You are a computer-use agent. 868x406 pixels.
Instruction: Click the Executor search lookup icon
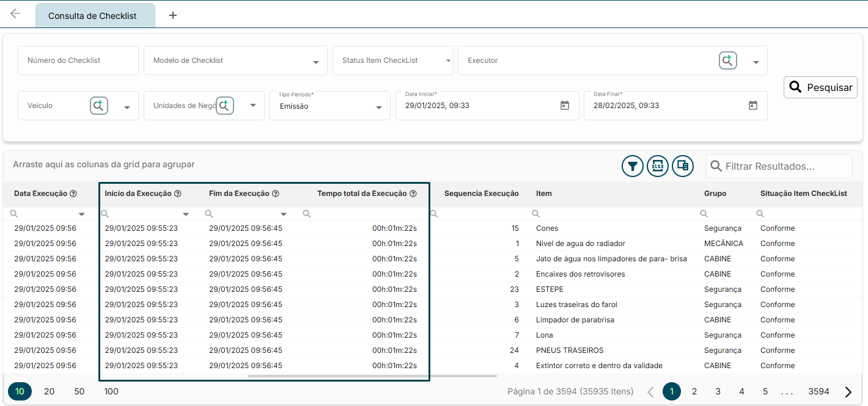[x=727, y=60]
